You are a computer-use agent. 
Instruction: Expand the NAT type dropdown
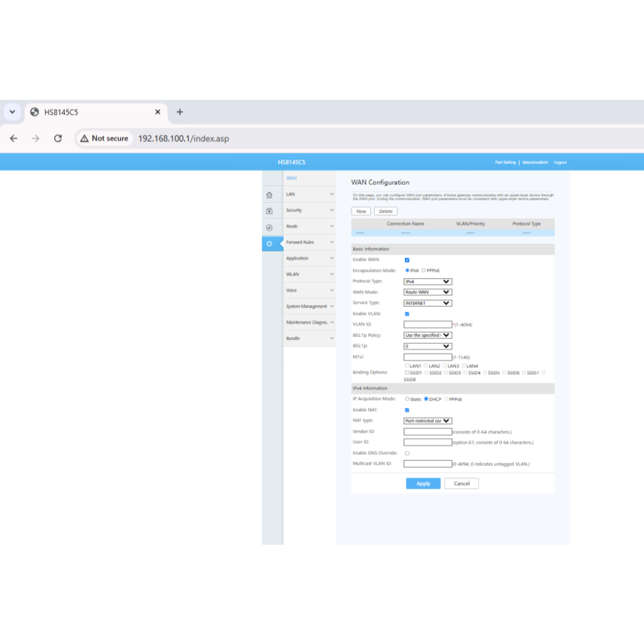[428, 421]
